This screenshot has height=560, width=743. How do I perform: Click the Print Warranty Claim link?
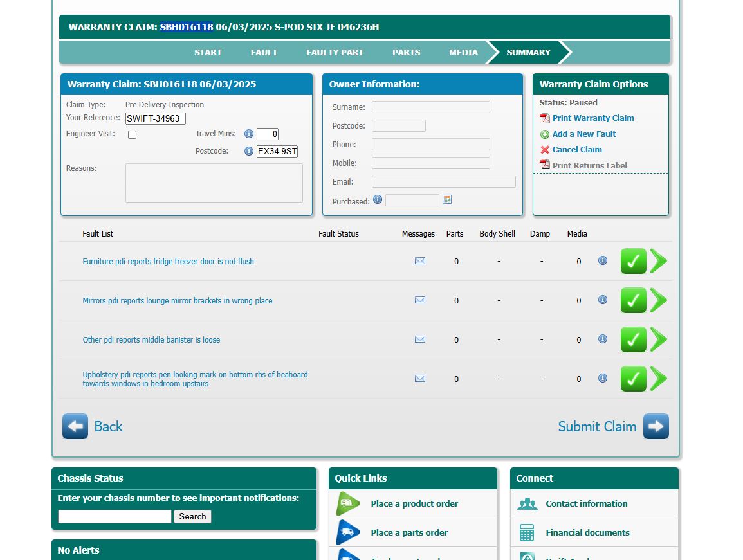point(592,118)
